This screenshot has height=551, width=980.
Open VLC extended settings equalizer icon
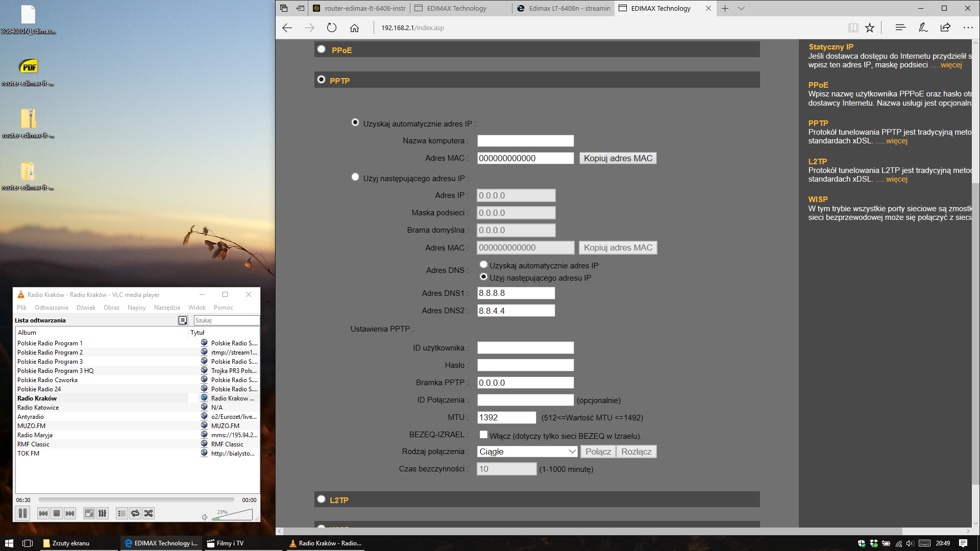[103, 513]
